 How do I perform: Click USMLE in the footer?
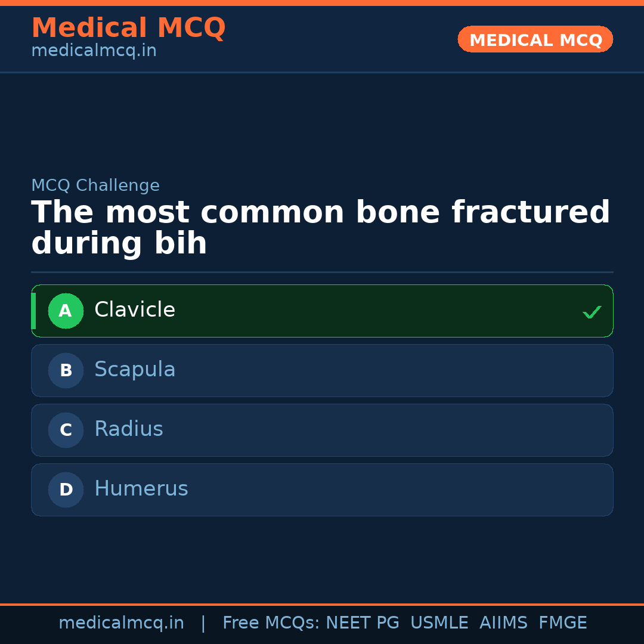(439, 623)
